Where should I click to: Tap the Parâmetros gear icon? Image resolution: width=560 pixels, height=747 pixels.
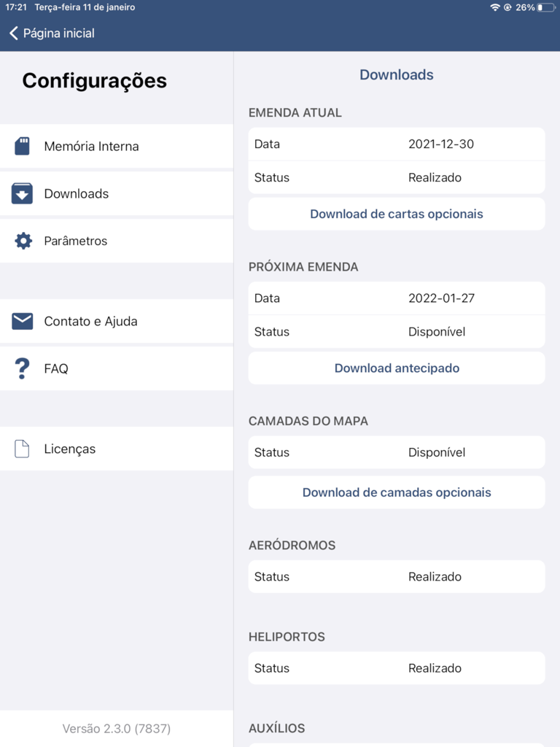[x=23, y=241]
